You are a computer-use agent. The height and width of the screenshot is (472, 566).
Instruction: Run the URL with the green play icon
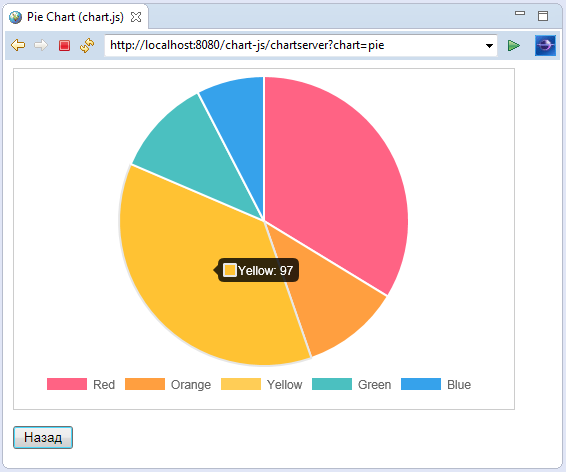[514, 46]
